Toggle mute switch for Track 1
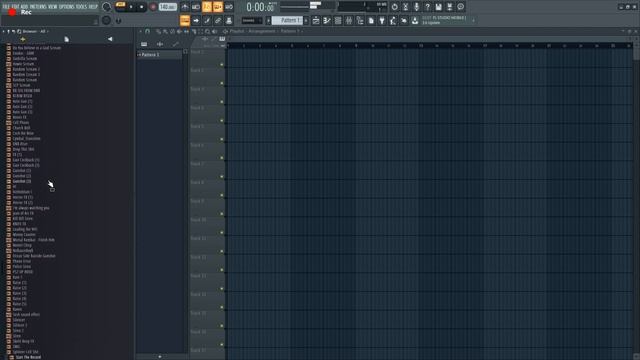Viewport: 640px width, 360px height. 222,64
